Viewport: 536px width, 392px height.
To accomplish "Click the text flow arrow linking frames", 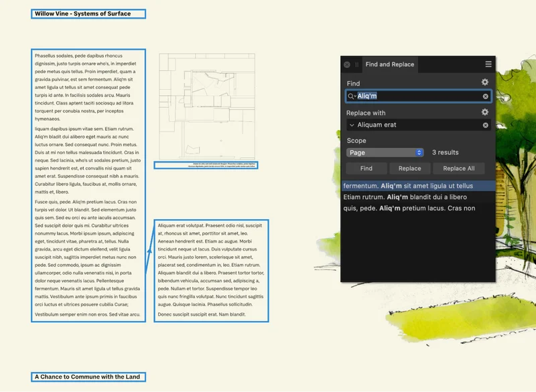I will coord(149,251).
